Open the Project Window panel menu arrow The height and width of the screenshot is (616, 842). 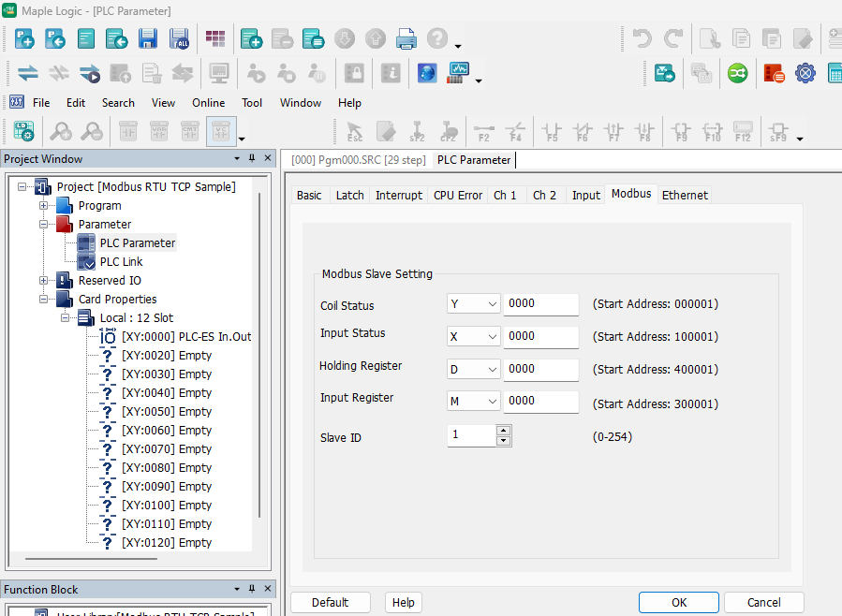tap(237, 158)
